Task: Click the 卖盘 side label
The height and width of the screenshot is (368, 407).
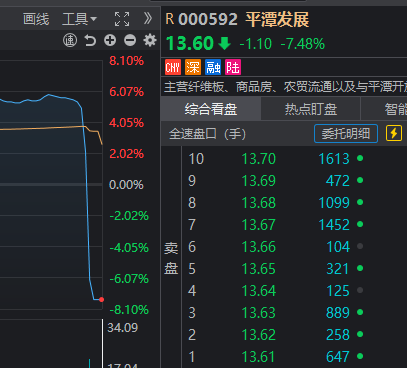Action: tap(171, 258)
